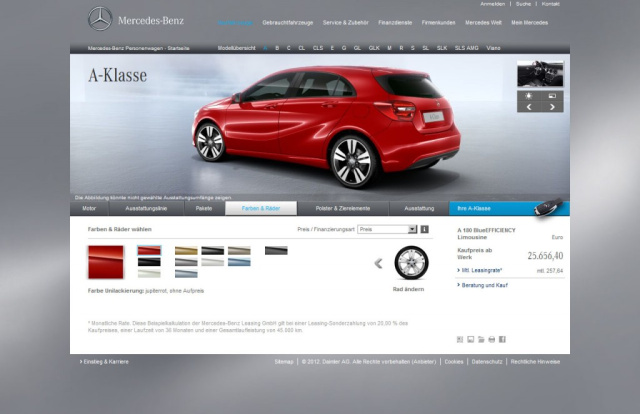Screen dimensions: 640x414
Task: Open the interior view thumbnail
Action: (540, 74)
